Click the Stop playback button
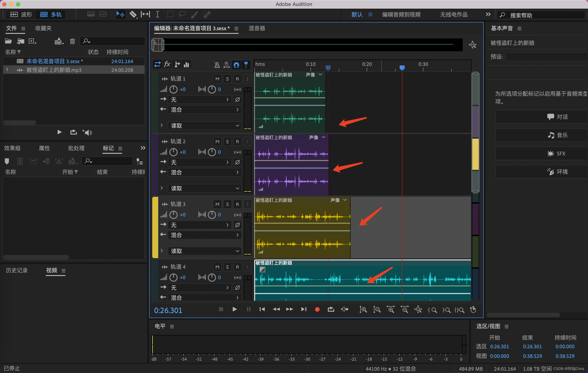Screen dimensions: 588x373 click(x=221, y=309)
